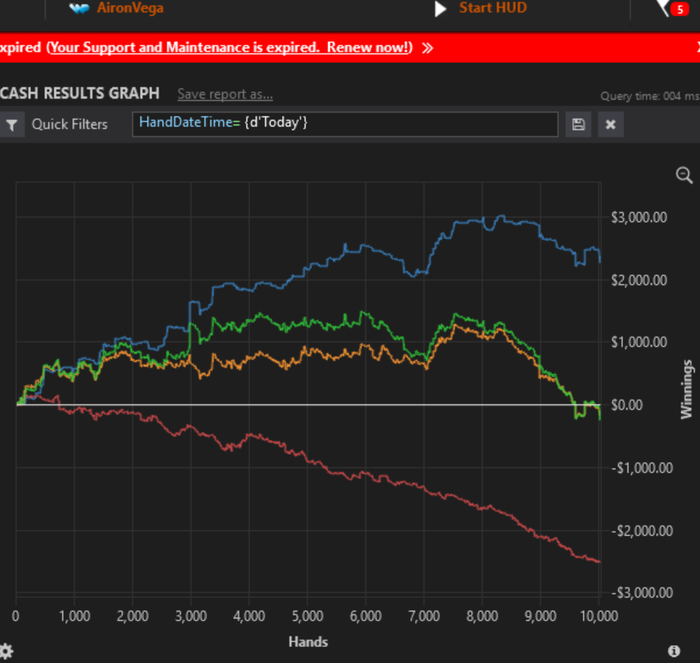
Task: Open the Quick Filters funnel icon
Action: coord(12,125)
